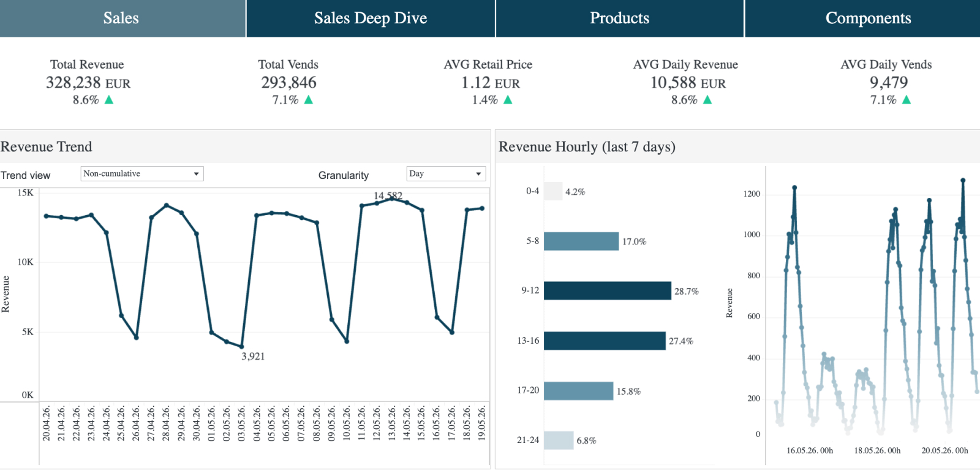The height and width of the screenshot is (470, 980).
Task: Click the 20.04.26. date axis label
Action: coord(47,423)
